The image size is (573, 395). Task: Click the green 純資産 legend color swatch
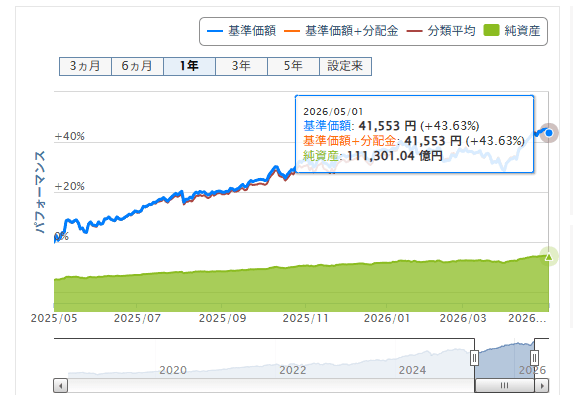point(491,30)
